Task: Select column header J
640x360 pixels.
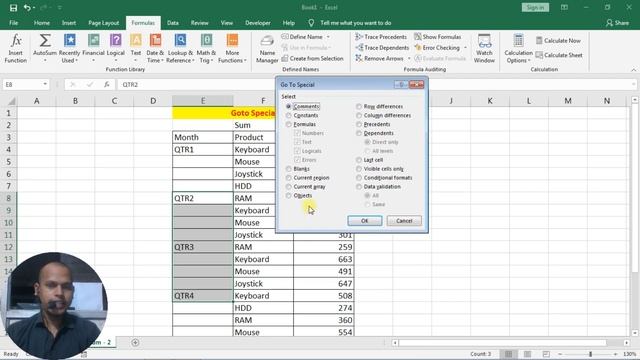Action: click(x=451, y=101)
